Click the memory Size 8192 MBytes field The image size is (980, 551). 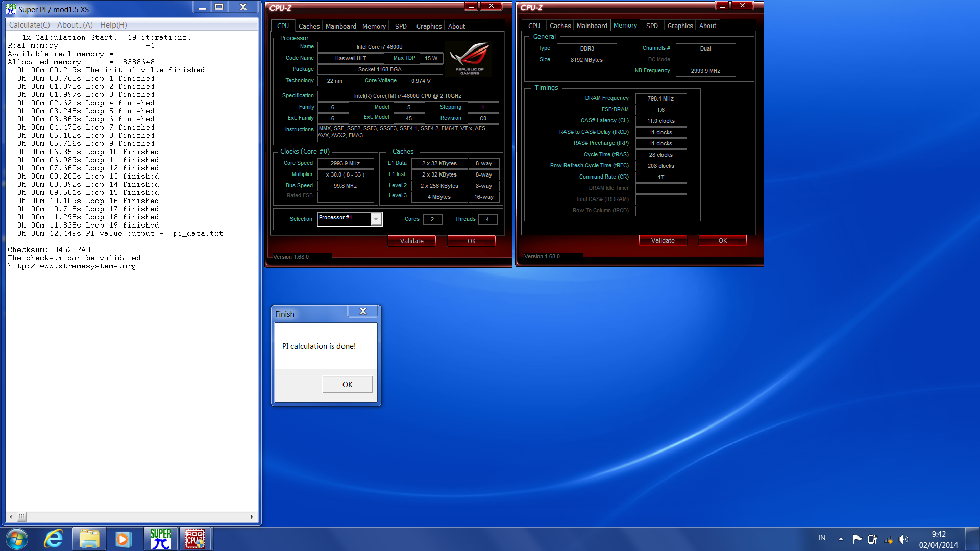(x=587, y=60)
